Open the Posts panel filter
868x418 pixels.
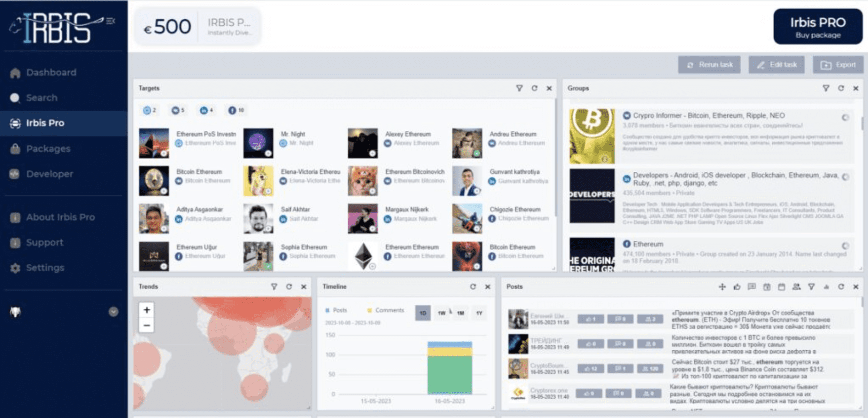811,287
